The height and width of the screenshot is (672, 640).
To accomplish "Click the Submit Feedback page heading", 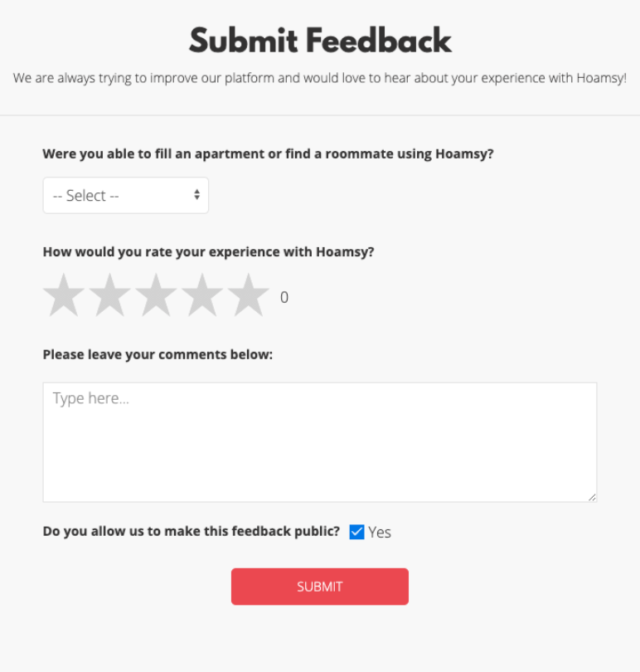I will click(320, 40).
